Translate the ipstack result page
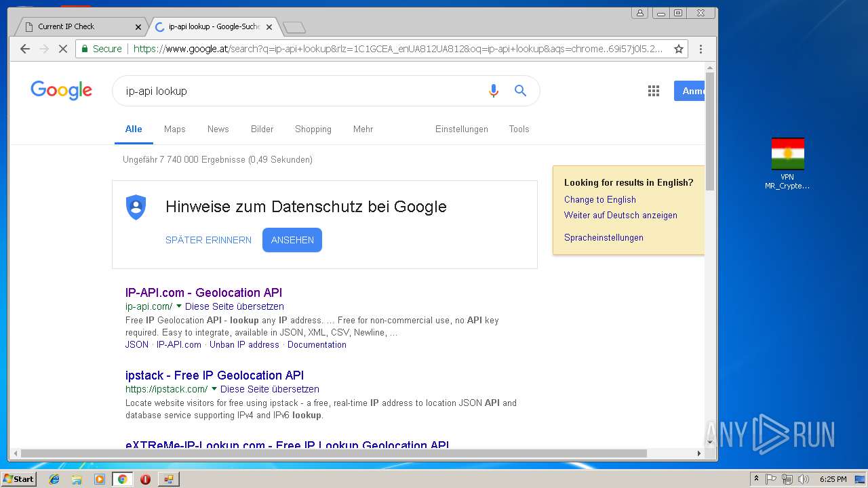Viewport: 868px width, 488px height. (270, 389)
